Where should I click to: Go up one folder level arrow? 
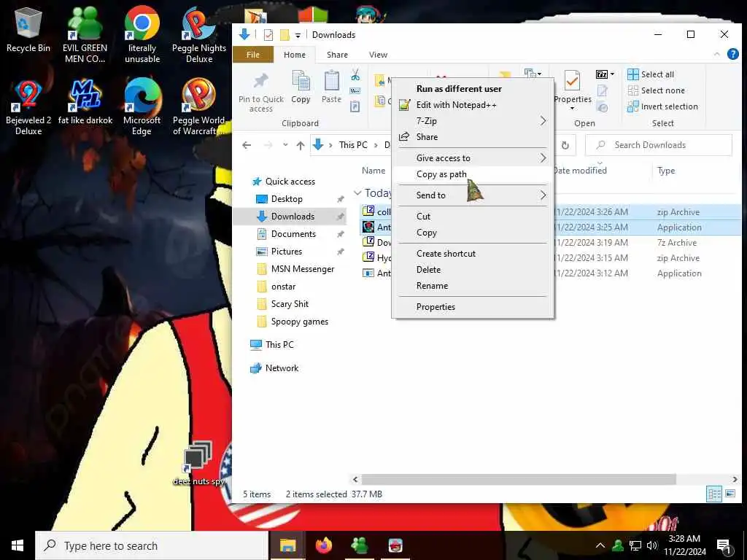tap(300, 145)
